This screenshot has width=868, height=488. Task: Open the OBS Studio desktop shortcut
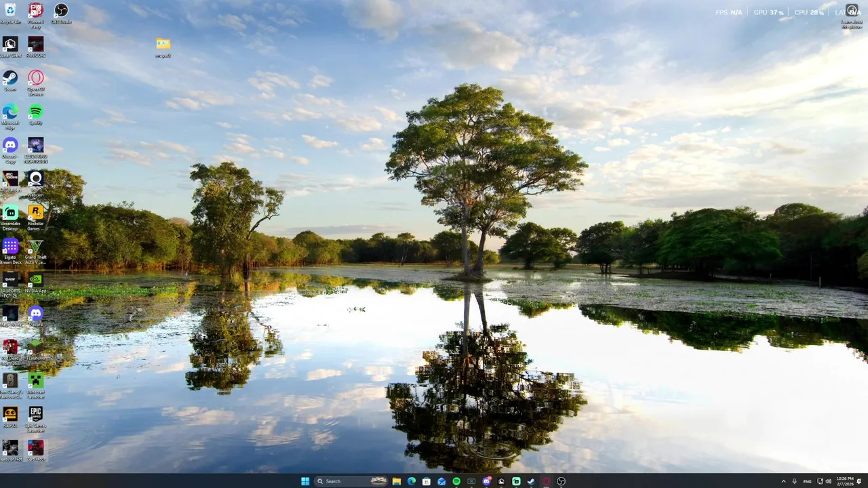tap(61, 14)
